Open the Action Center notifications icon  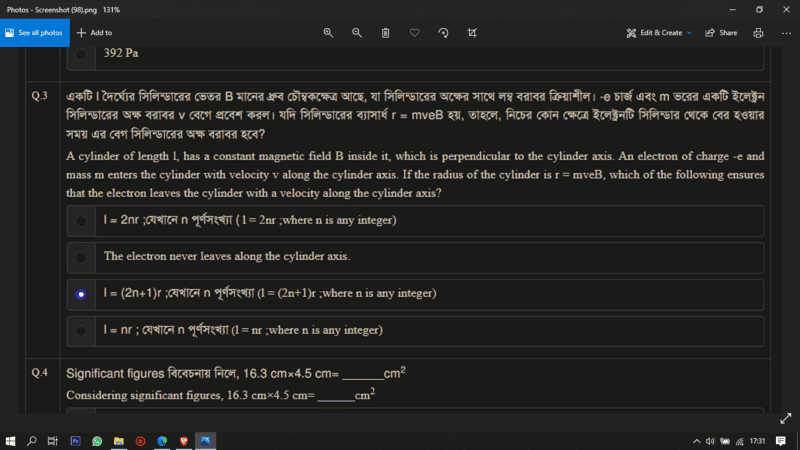coord(781,441)
